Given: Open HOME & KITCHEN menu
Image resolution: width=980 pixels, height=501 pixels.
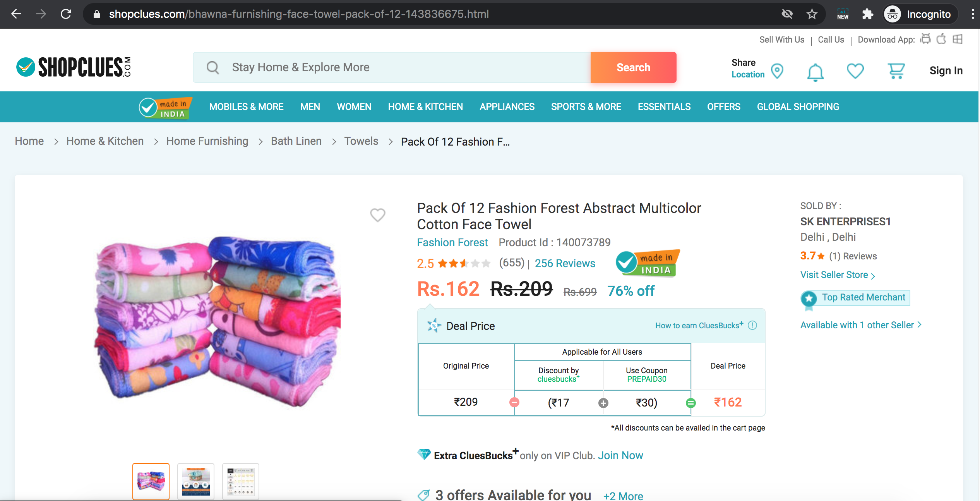Looking at the screenshot, I should (425, 107).
